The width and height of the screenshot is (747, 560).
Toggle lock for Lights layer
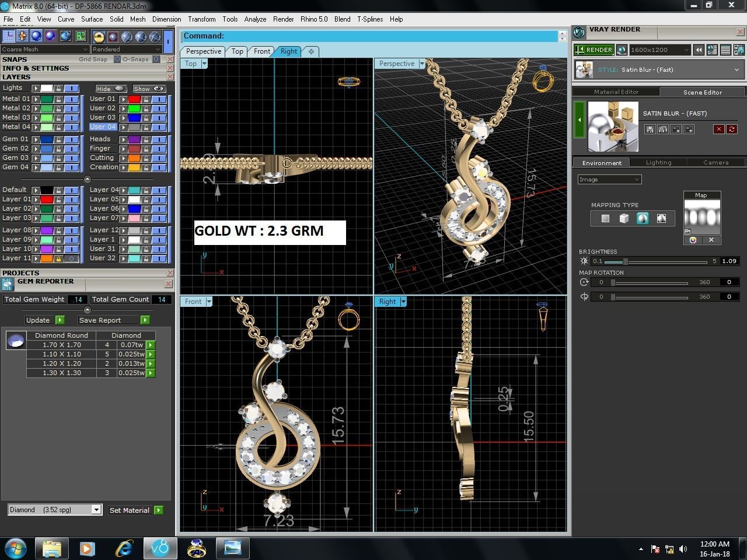58,88
